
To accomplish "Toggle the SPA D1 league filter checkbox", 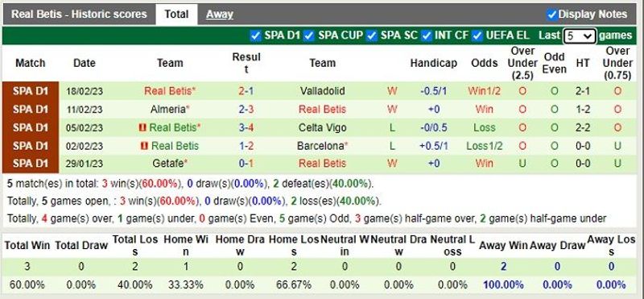I will (x=255, y=35).
